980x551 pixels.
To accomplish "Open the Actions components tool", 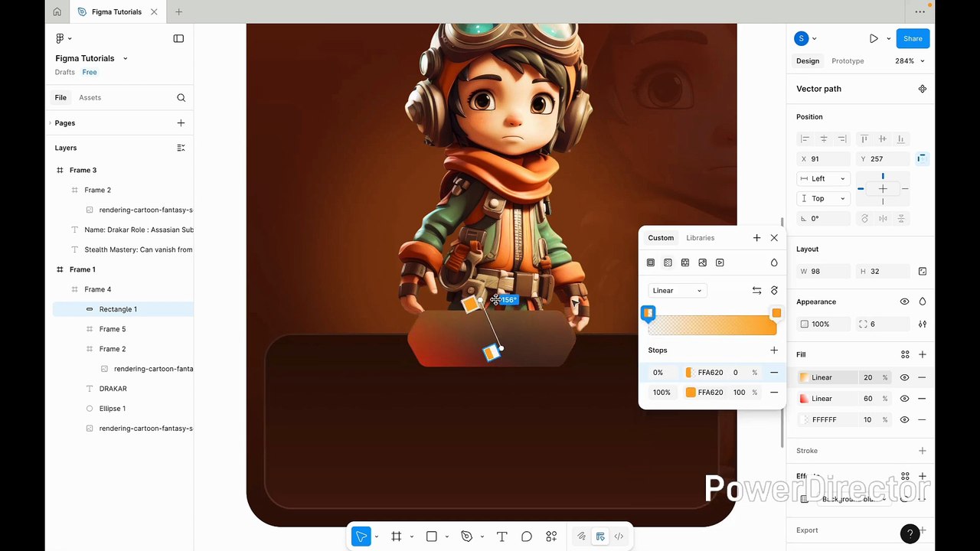I will click(x=551, y=536).
